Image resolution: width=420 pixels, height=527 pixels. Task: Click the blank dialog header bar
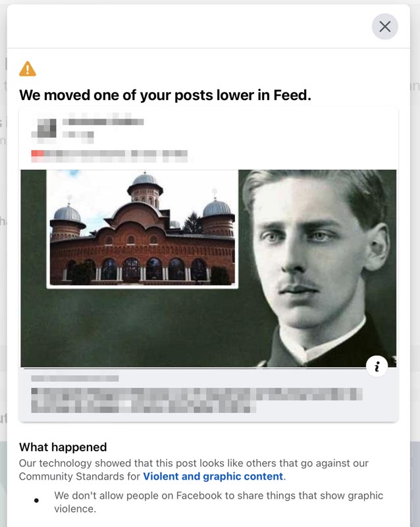click(188, 26)
